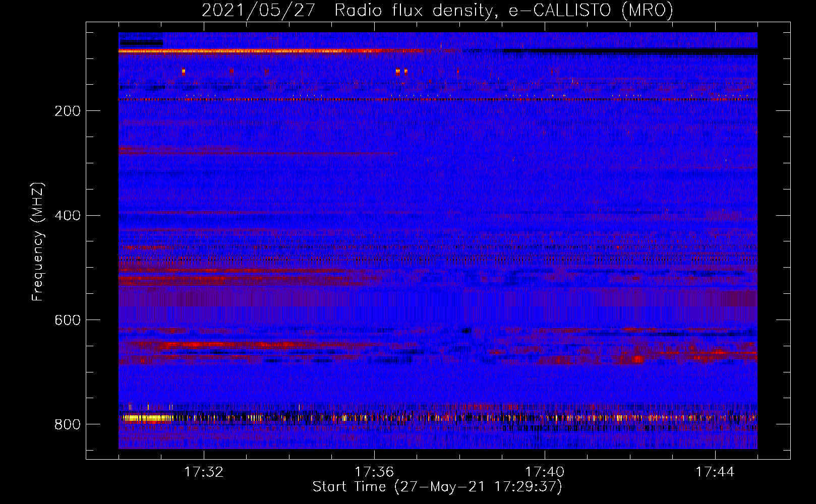The width and height of the screenshot is (816, 504).
Task: Click the plot title "2021/05/27 Radio flux density, e-CALLISTO (MRO)"
Action: [x=437, y=10]
